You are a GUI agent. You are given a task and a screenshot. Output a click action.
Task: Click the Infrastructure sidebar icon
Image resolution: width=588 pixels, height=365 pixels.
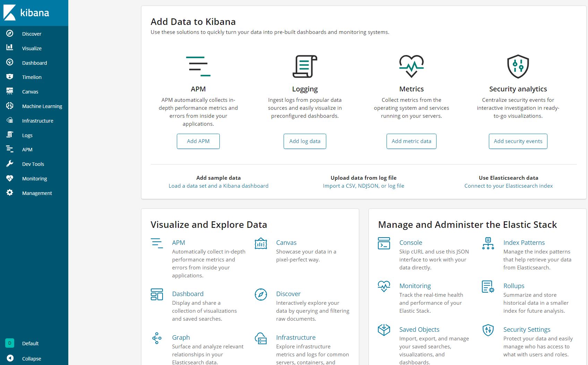[10, 120]
